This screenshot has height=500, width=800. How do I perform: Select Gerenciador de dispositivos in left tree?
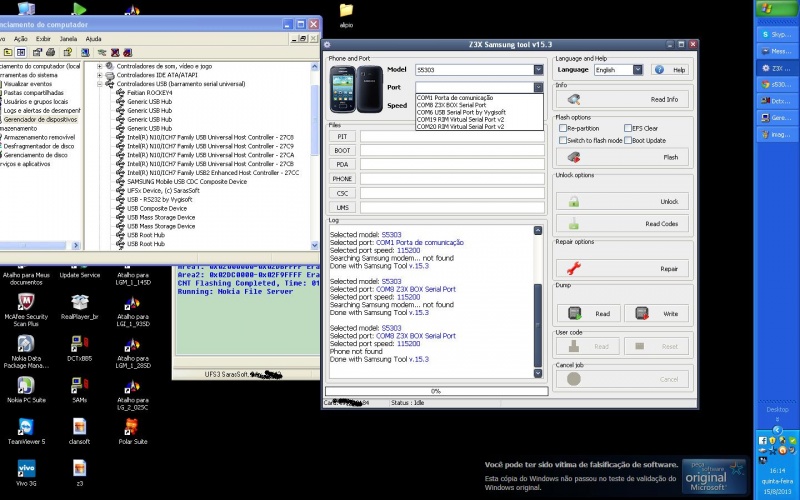pos(40,119)
